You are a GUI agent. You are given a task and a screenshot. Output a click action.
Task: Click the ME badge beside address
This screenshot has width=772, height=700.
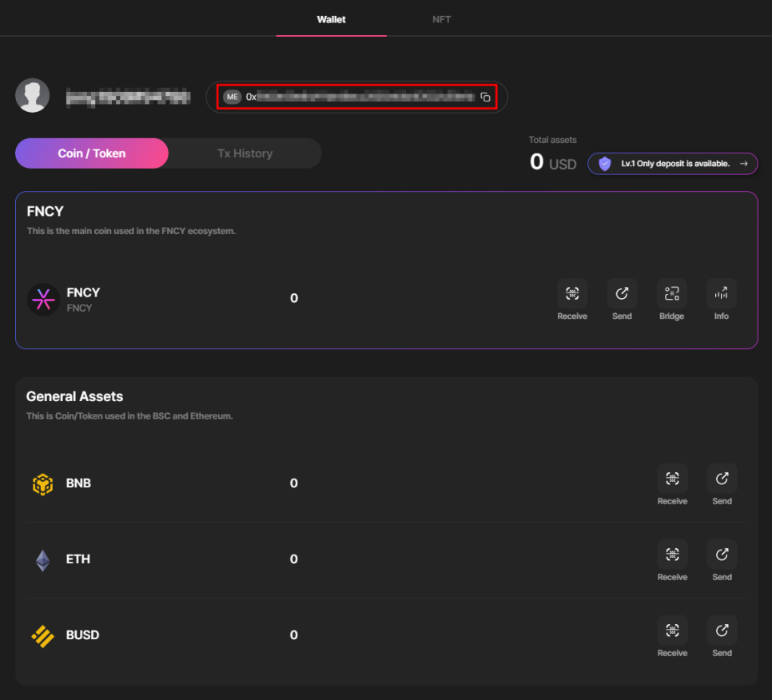click(x=232, y=97)
